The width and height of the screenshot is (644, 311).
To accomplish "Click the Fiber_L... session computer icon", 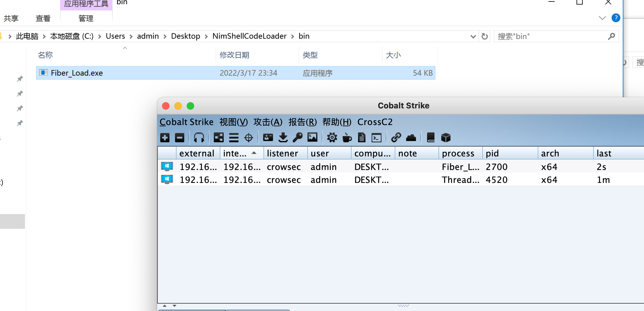I will click(x=167, y=167).
